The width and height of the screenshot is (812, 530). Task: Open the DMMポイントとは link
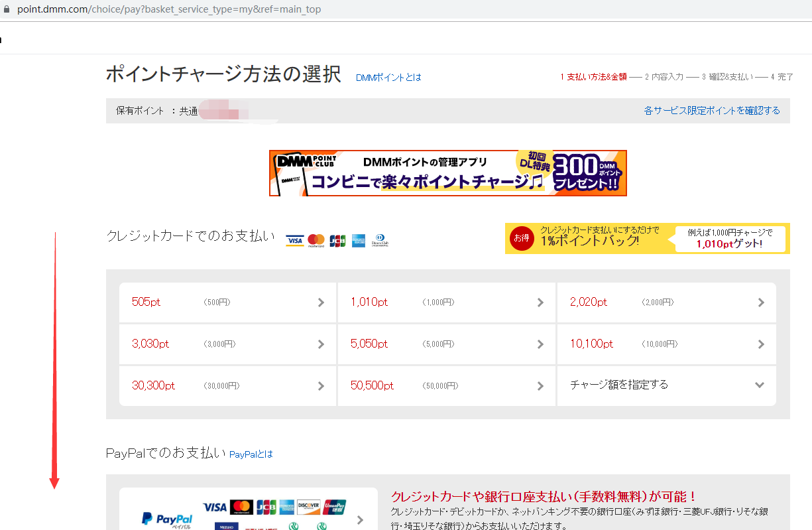389,77
